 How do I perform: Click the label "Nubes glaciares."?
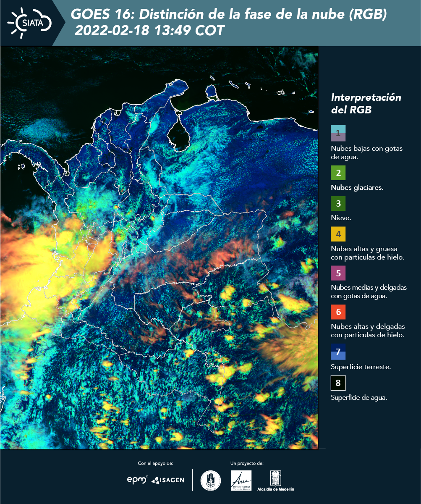point(357,188)
